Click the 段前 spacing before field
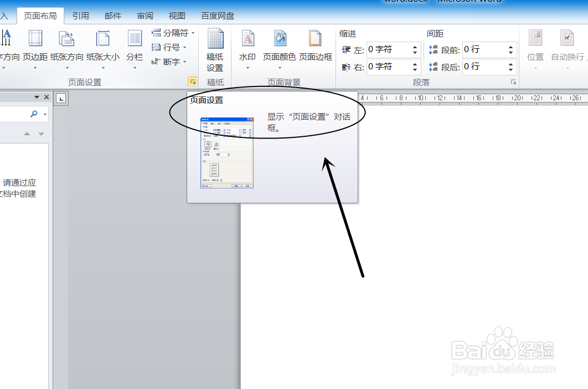 [x=484, y=49]
